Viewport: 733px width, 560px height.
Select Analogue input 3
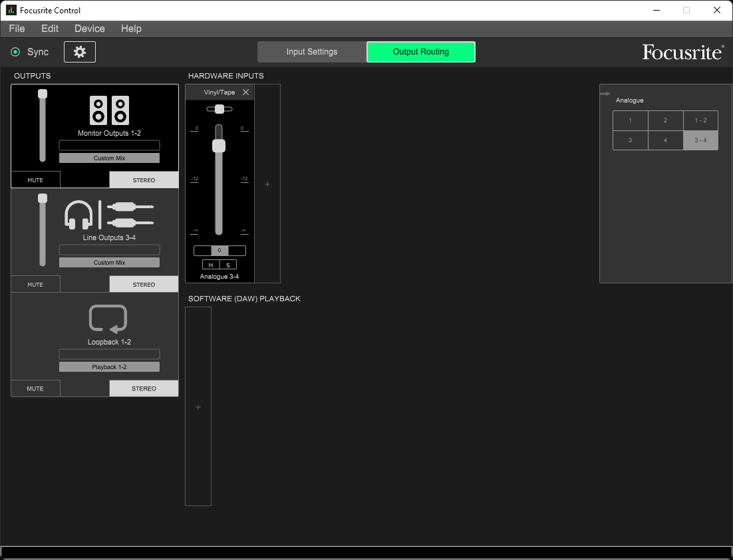pos(630,140)
